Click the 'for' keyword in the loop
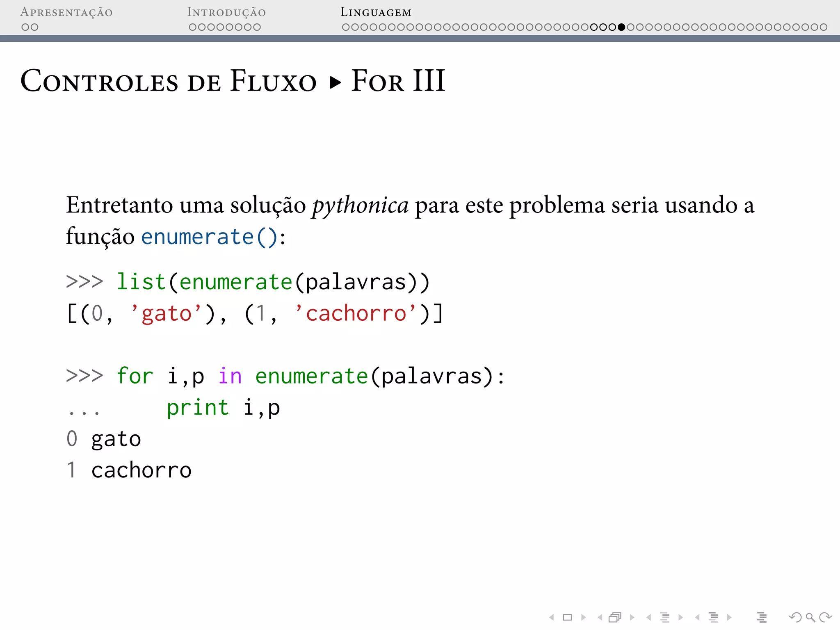This screenshot has height=630, width=840. point(135,376)
